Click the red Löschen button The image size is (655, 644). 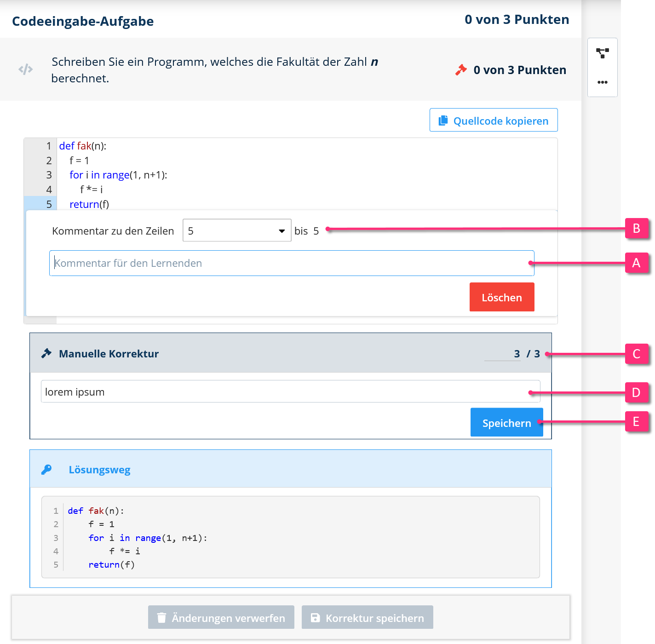(x=502, y=297)
